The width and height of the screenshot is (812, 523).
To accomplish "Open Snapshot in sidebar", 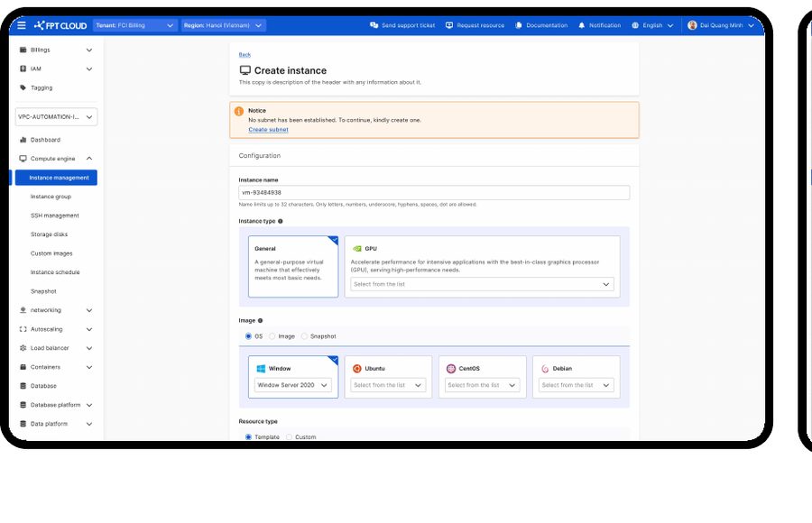I will (43, 291).
